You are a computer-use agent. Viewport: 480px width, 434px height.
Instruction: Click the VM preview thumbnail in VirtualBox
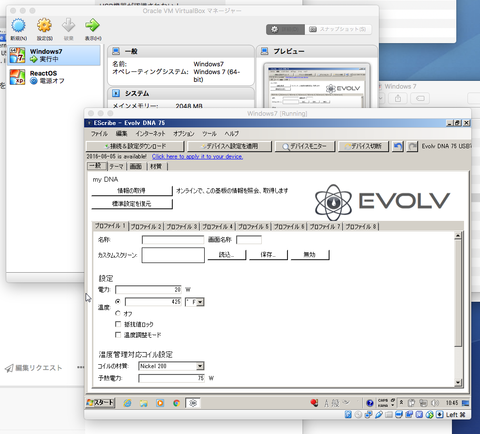(317, 86)
